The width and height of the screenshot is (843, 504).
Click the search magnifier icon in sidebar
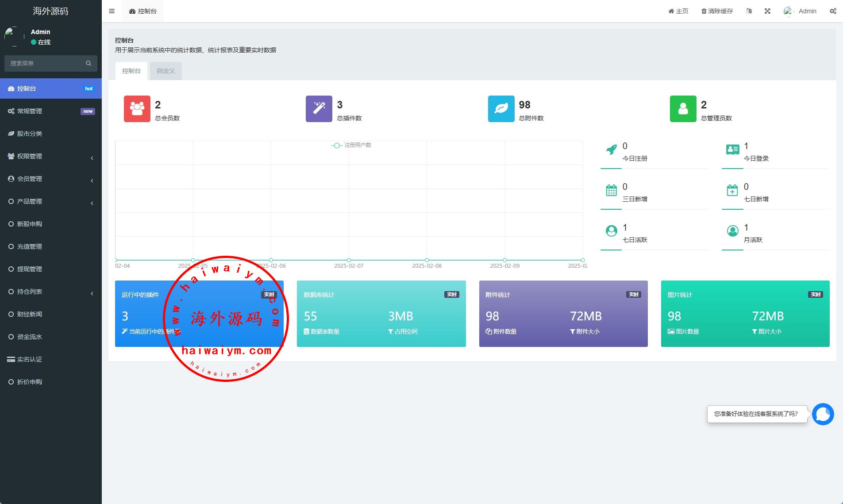pyautogui.click(x=89, y=63)
